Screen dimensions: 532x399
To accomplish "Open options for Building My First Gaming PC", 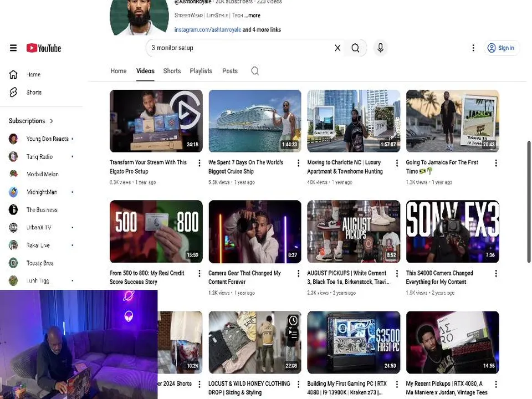I will (x=397, y=384).
